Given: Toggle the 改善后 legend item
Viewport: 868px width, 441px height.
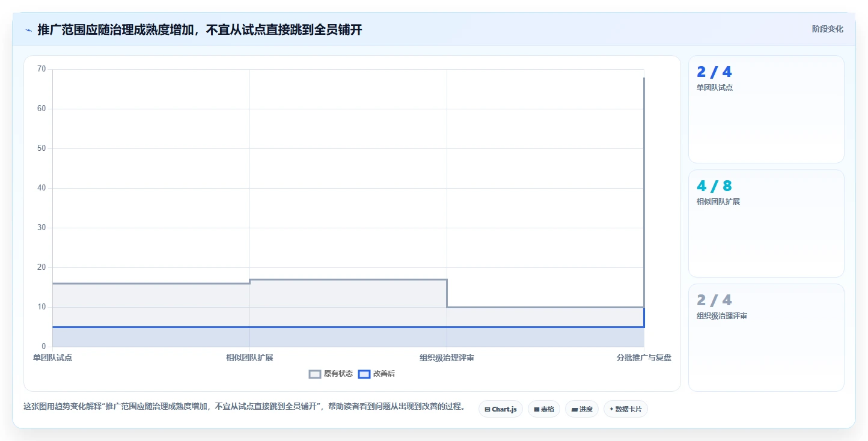Looking at the screenshot, I should [376, 374].
